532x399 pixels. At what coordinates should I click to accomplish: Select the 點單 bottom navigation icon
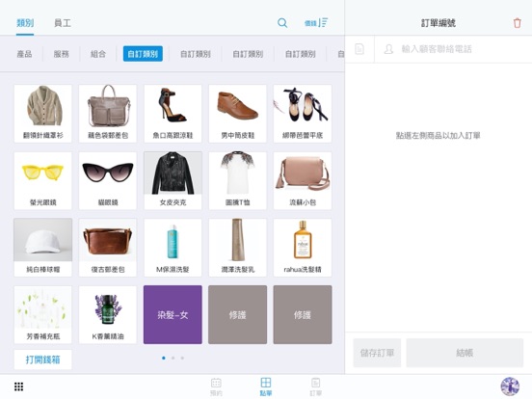tap(266, 386)
